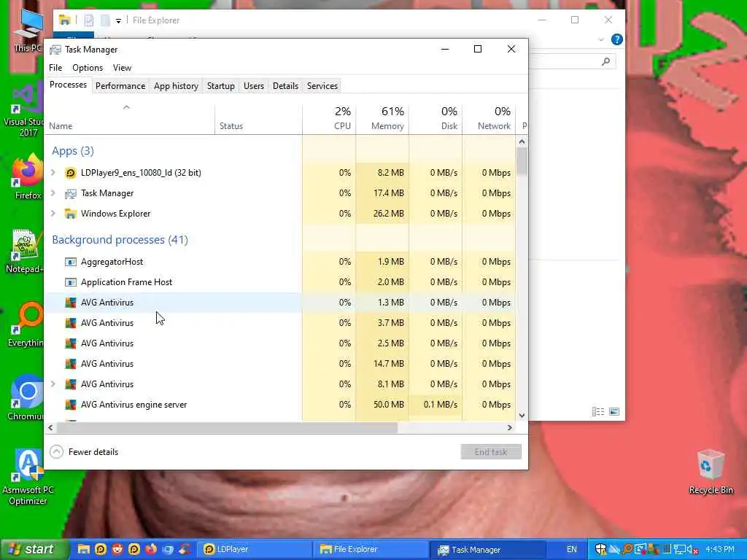
Task: Expand the LDPlayer9_ens_10080_ld process group
Action: [x=53, y=172]
